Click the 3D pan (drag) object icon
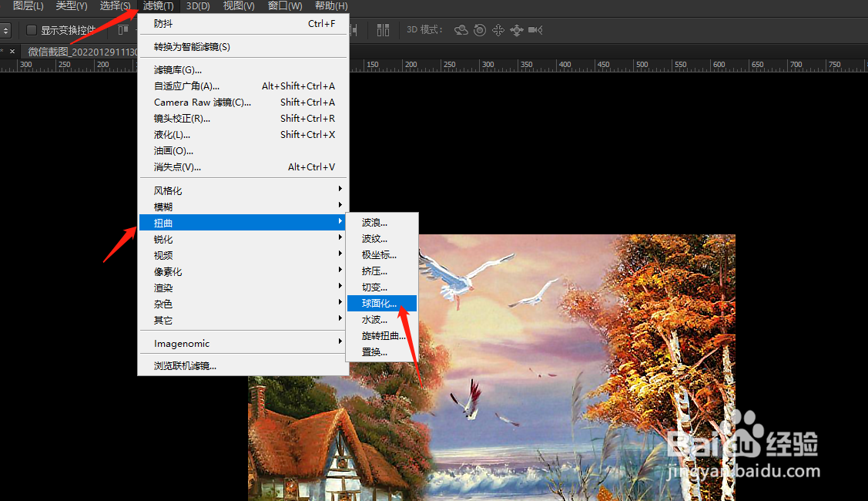This screenshot has height=501, width=868. tap(498, 30)
